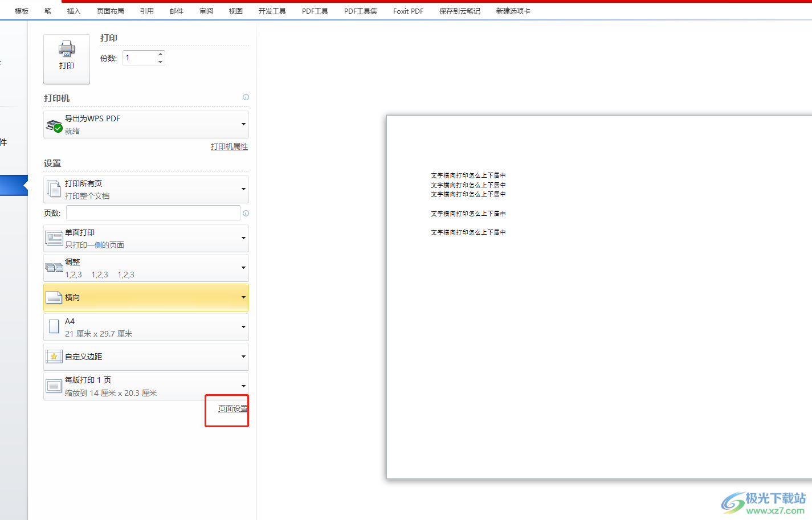The height and width of the screenshot is (520, 812).
Task: Open the 页面布局 ribbon tab
Action: pos(111,11)
